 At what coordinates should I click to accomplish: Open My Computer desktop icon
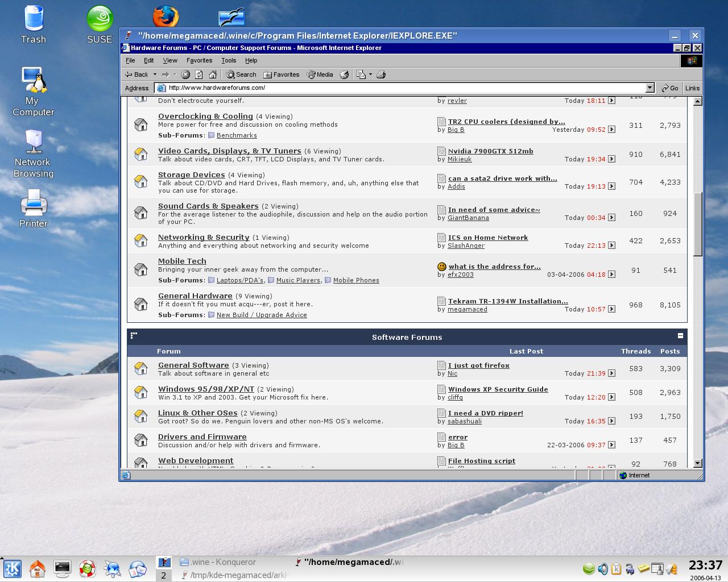pyautogui.click(x=34, y=91)
